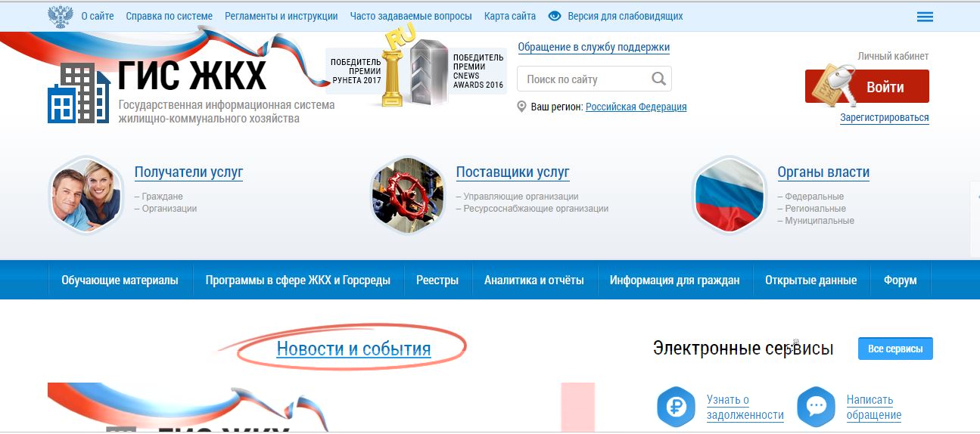980x434 pixels.
Task: Click the eye icon for visually impaired version
Action: 555,16
